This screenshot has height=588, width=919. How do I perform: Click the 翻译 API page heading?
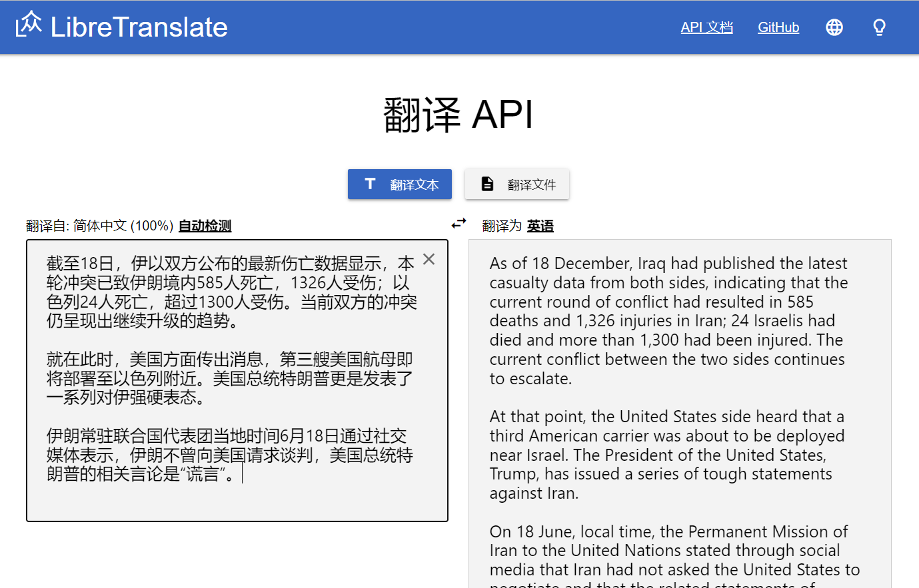459,115
